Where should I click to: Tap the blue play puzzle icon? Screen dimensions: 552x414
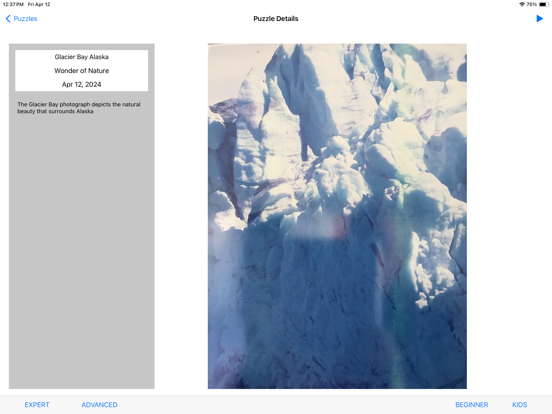tap(539, 19)
